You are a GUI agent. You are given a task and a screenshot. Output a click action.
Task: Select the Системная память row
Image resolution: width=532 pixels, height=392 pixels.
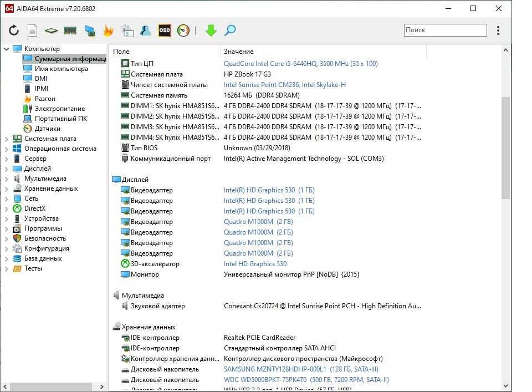[x=267, y=95]
